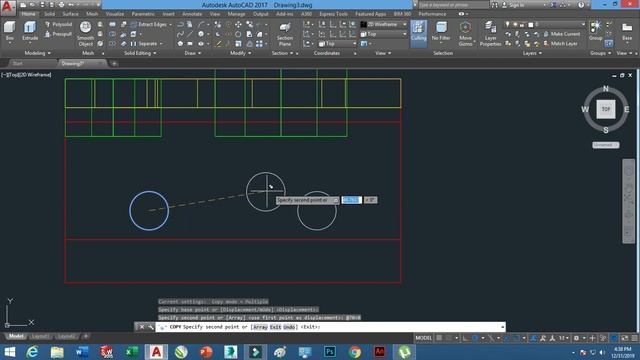
Task: Select the Section Plane tool
Action: pos(284,33)
